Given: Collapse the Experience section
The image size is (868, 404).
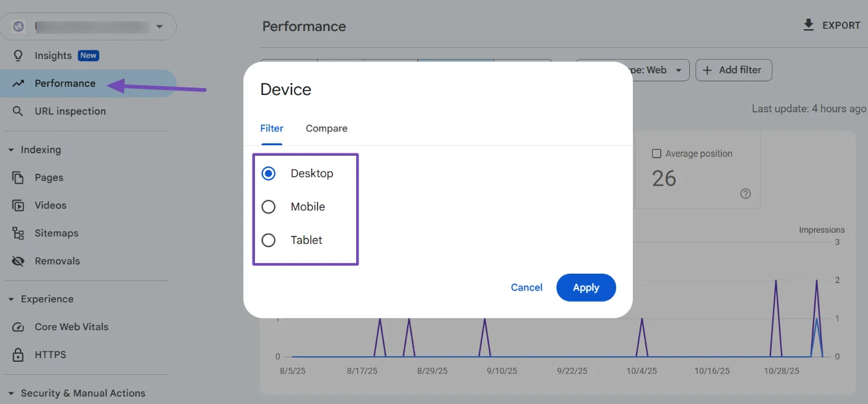Looking at the screenshot, I should 11,299.
